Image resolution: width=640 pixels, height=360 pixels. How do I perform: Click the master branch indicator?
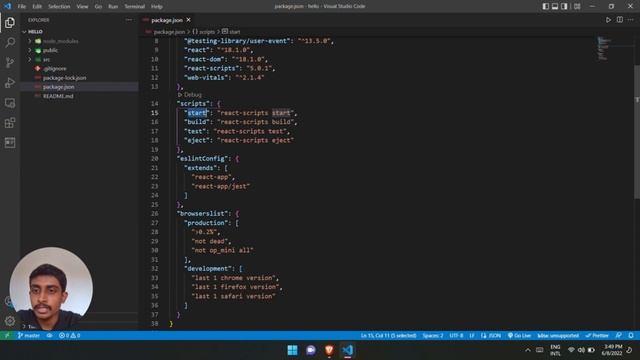click(x=29, y=336)
